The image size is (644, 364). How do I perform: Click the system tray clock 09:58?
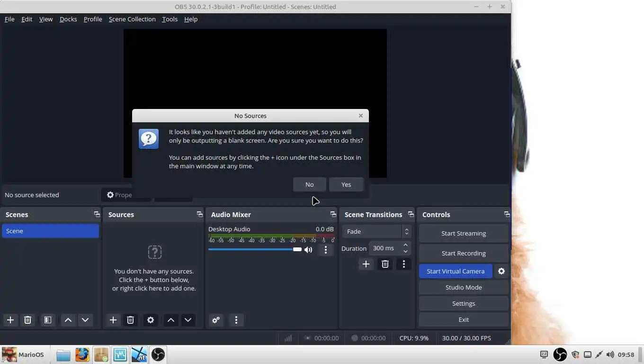click(x=626, y=355)
